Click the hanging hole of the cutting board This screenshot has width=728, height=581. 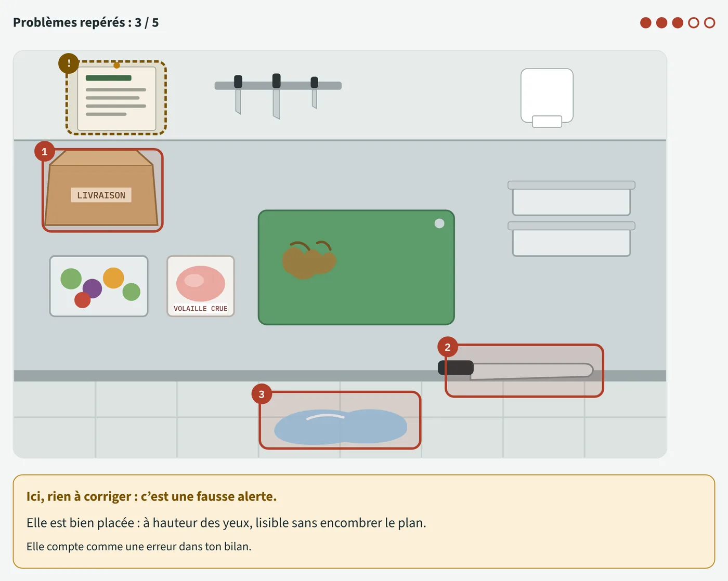(439, 223)
